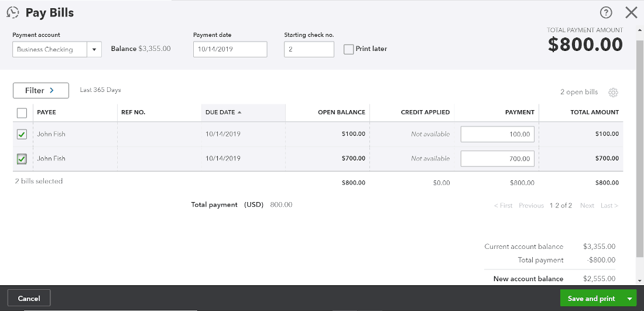Click the scrollbar down arrow

pyautogui.click(x=640, y=281)
